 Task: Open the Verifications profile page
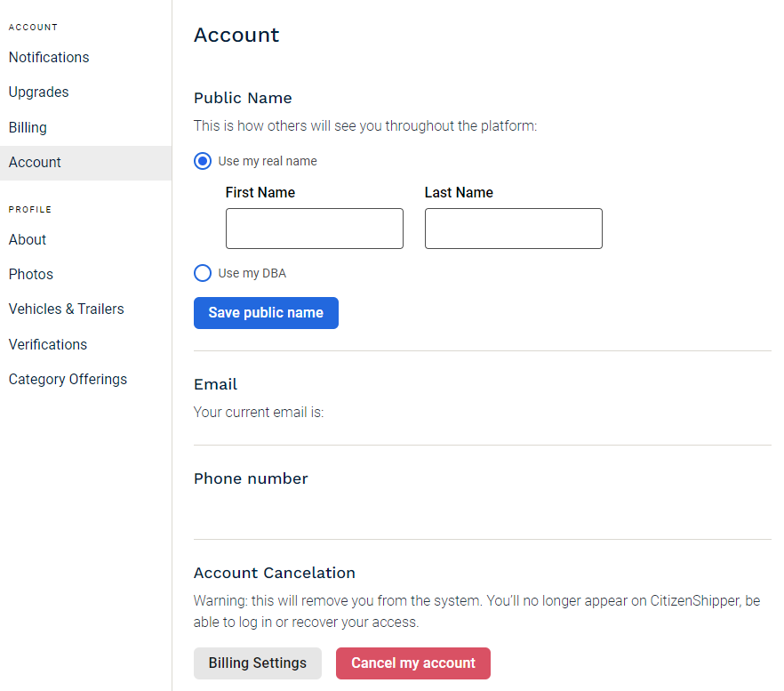click(x=48, y=344)
